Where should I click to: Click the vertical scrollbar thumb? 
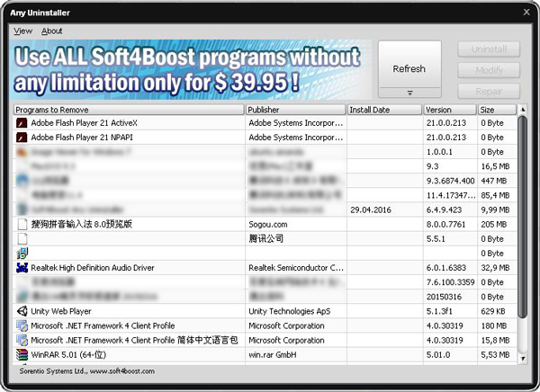coord(523,217)
